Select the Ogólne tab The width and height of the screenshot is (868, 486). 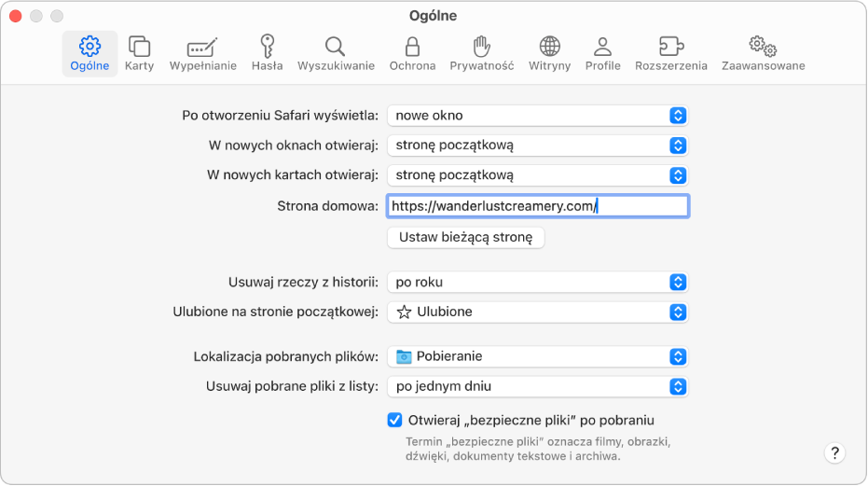90,53
